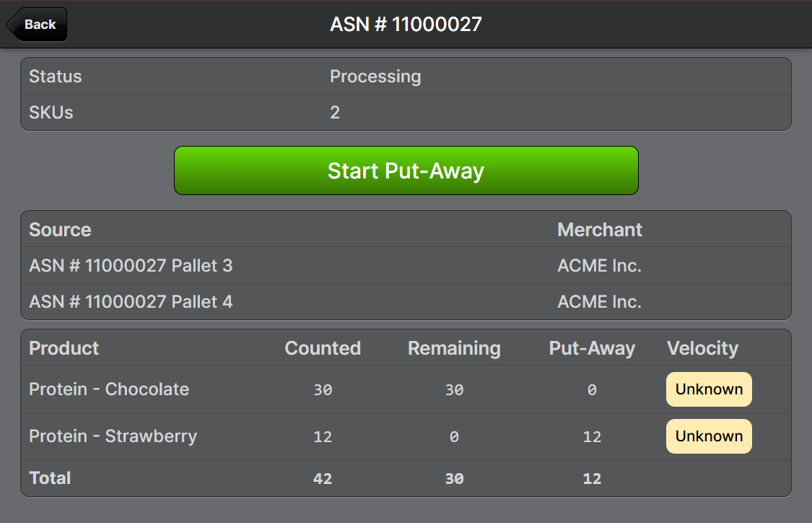Click the SKUs count row
Screen dimensions: 812x523
406,113
